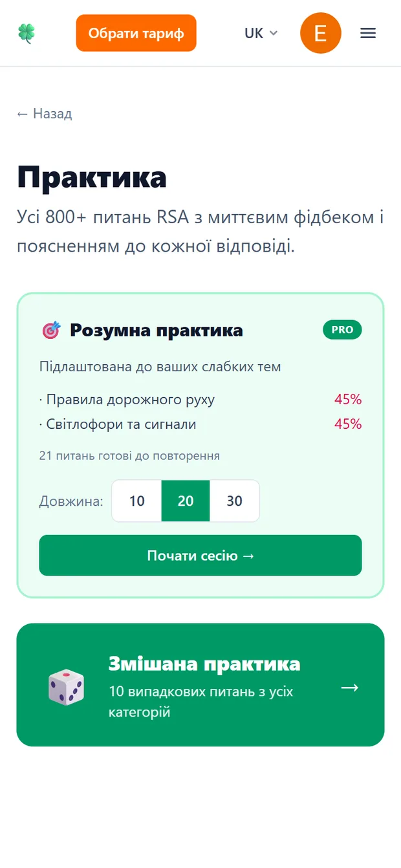This screenshot has width=401, height=868.
Task: Click the dice icon in Змішана практика
Action: point(66,686)
